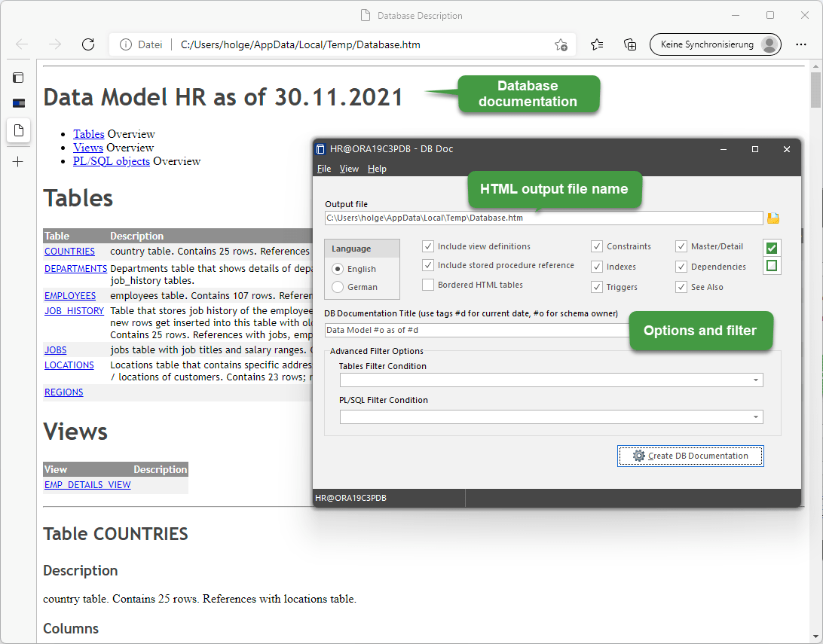Open a new vertical tab with the plus icon
The image size is (823, 644).
click(18, 161)
